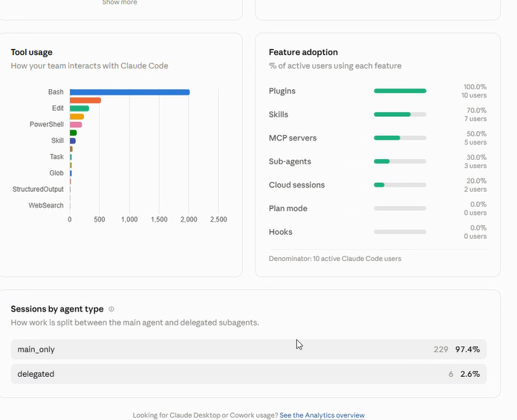Click the info icon beside Sessions by agent type

pos(111,309)
